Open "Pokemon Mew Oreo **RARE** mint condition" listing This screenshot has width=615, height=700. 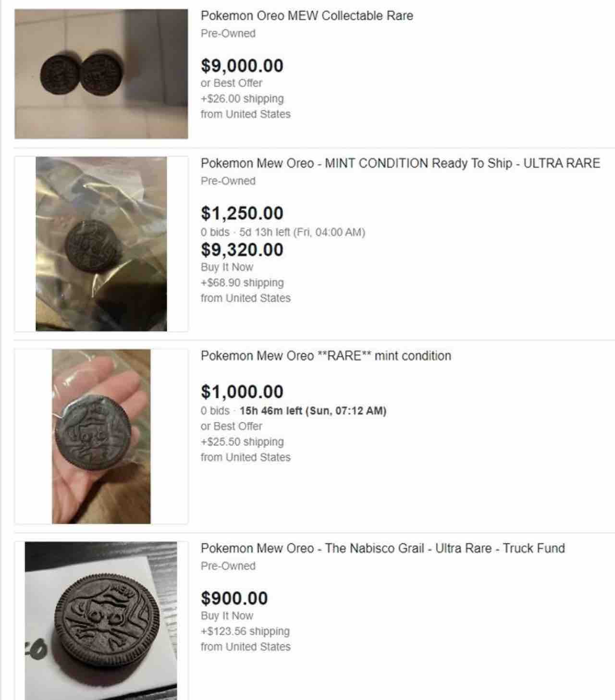pyautogui.click(x=326, y=356)
